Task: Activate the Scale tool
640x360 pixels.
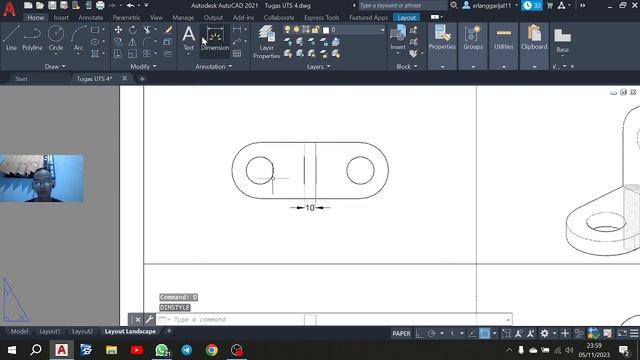Action: coord(133,53)
